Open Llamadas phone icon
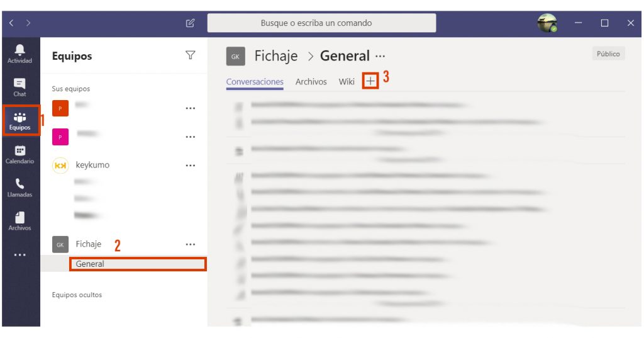 [x=19, y=188]
